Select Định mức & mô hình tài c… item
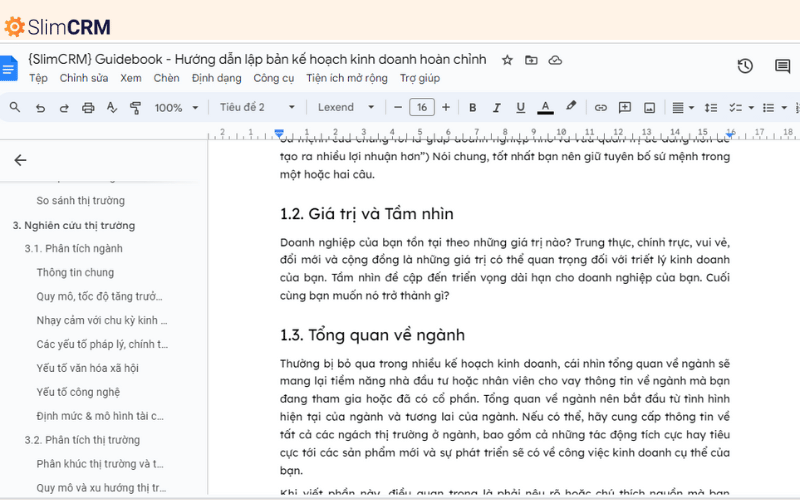Screen dimensions: 800x500 [100, 416]
